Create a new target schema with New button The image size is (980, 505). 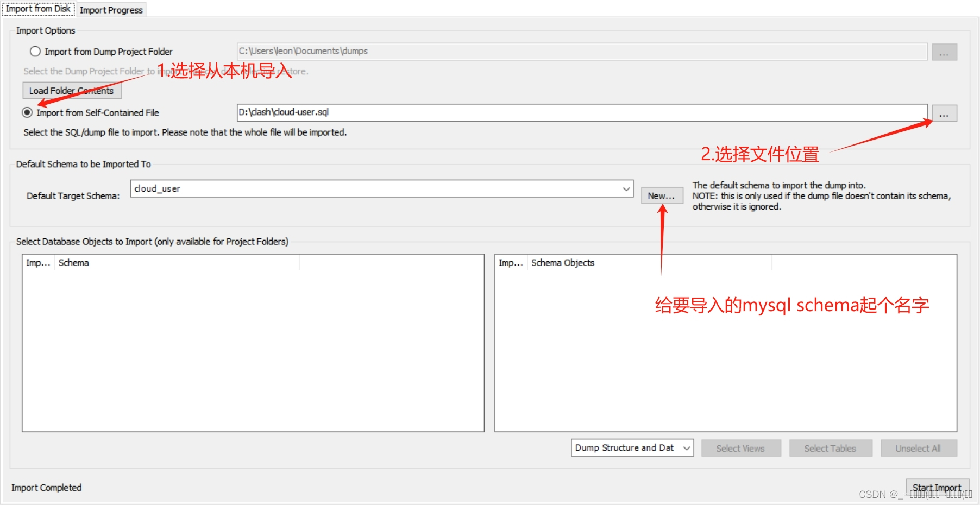[x=661, y=195]
